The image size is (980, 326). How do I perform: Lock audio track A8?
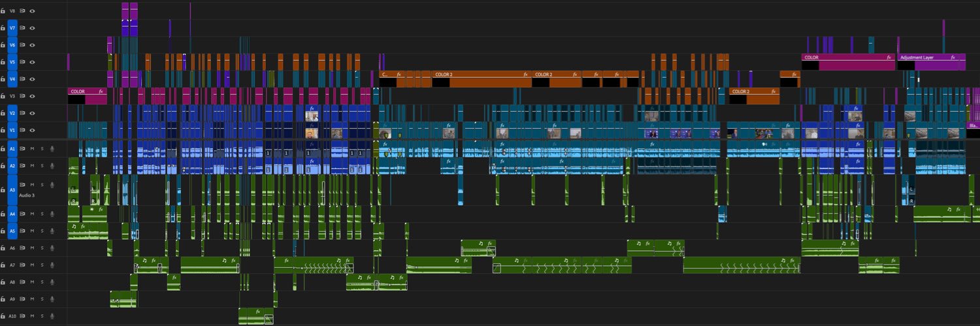tap(3, 282)
